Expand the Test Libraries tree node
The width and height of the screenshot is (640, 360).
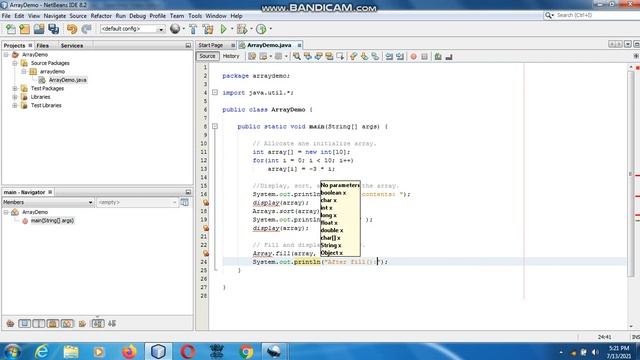pyautogui.click(x=15, y=105)
